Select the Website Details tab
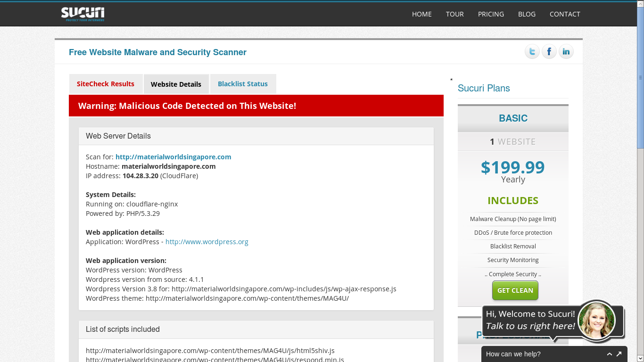The height and width of the screenshot is (362, 644). (176, 84)
